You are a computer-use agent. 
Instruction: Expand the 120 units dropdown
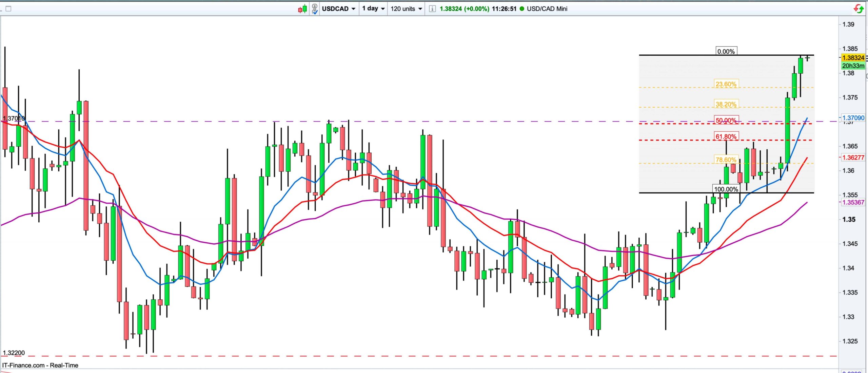[x=406, y=9]
